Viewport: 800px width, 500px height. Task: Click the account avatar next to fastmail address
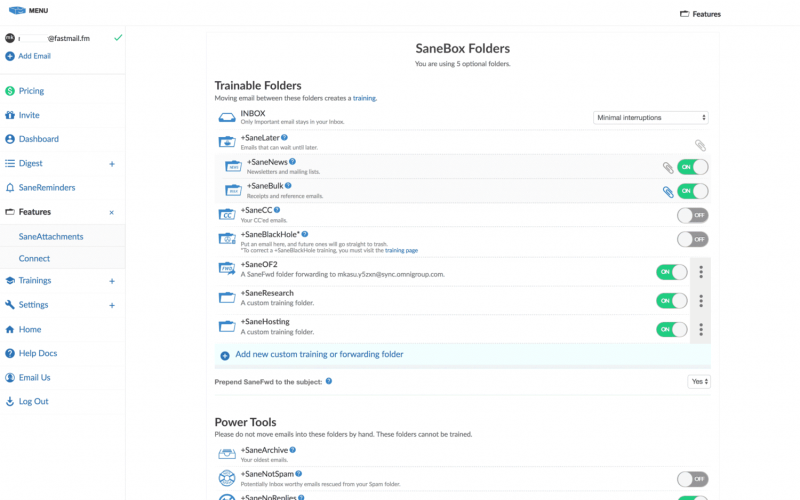(10, 38)
